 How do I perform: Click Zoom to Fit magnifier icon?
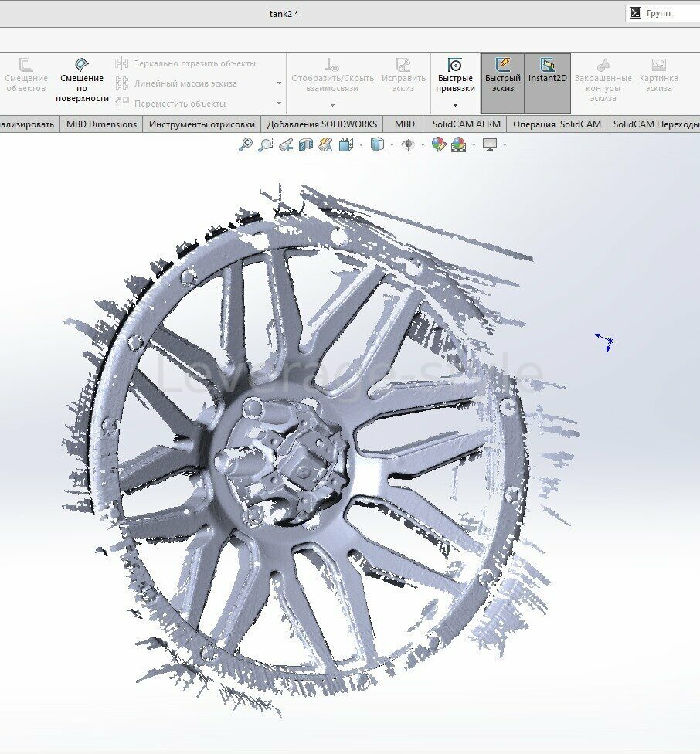tap(246, 144)
